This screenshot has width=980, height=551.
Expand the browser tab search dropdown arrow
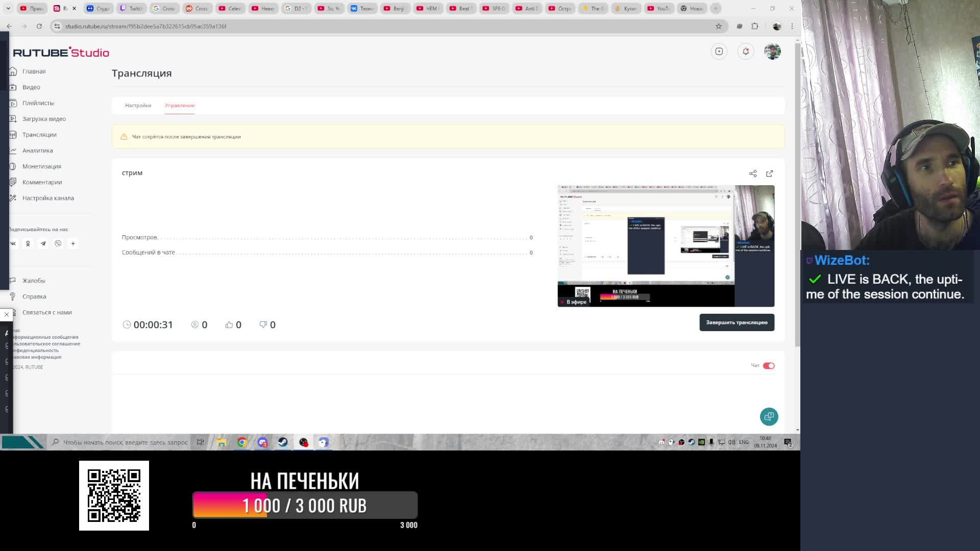(8, 8)
